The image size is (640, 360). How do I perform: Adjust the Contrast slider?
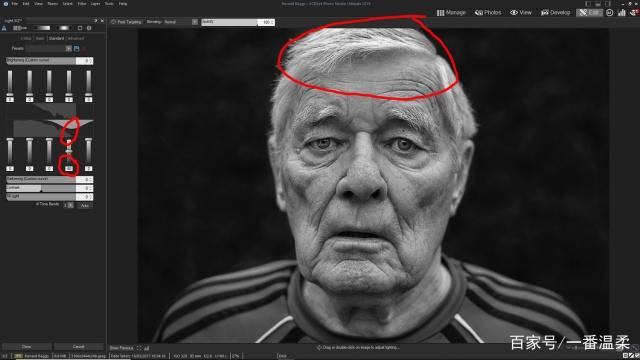pos(41,188)
